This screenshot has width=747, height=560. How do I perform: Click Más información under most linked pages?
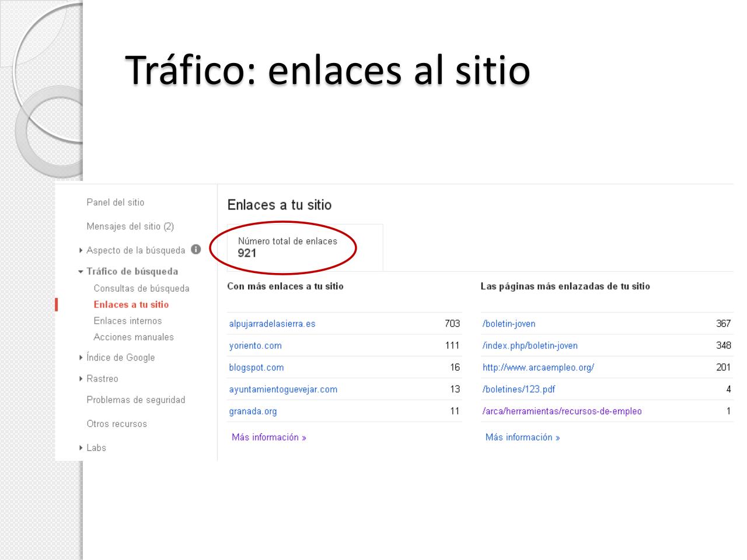(522, 437)
